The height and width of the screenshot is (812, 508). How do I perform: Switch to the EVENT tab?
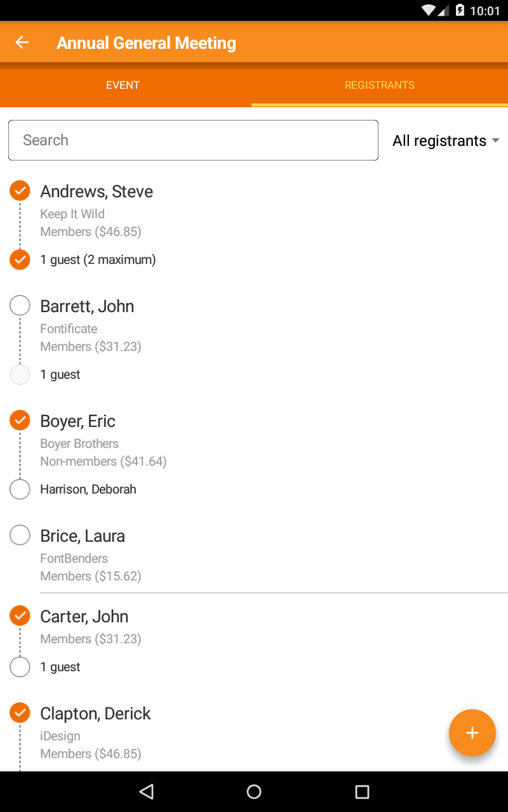pyautogui.click(x=123, y=85)
